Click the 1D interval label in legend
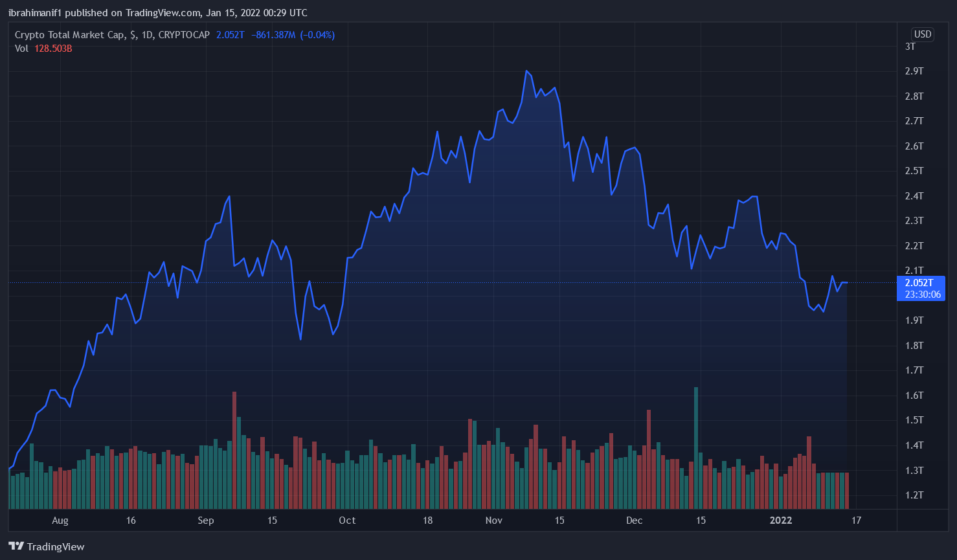Viewport: 957px width, 560px height. [x=148, y=35]
